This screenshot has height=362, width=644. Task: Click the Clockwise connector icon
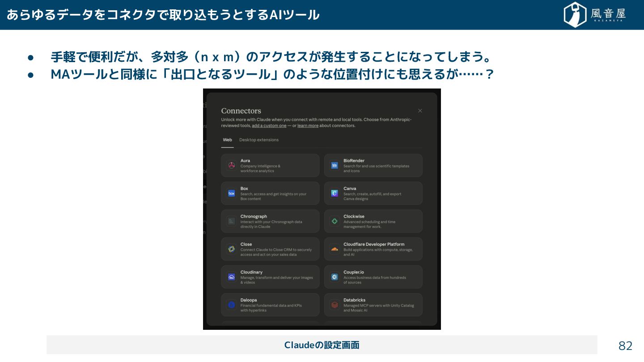point(335,221)
